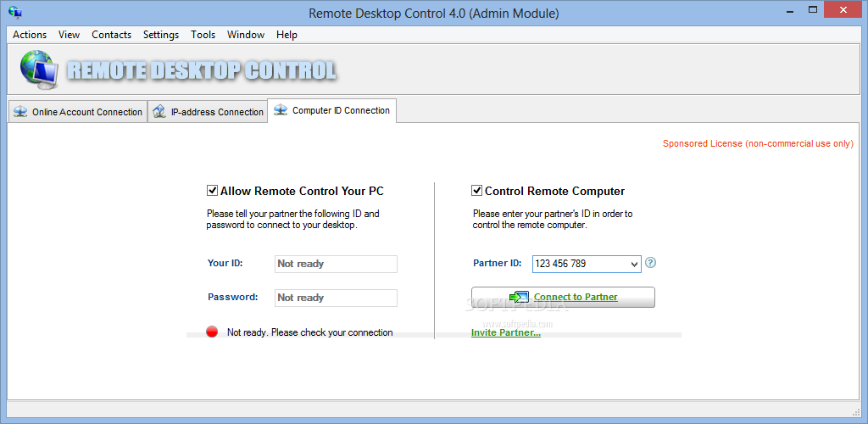Click the Your ID field
868x424 pixels.
336,264
